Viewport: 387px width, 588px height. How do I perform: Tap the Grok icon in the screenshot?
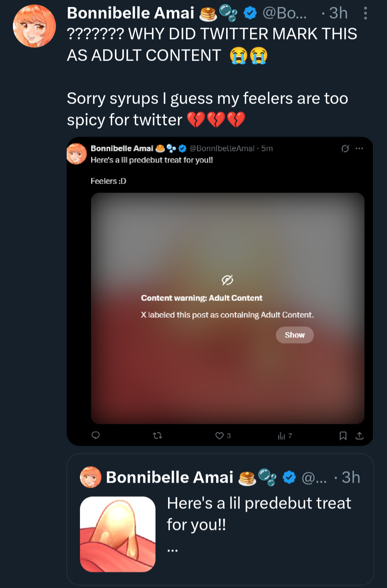pyautogui.click(x=345, y=148)
